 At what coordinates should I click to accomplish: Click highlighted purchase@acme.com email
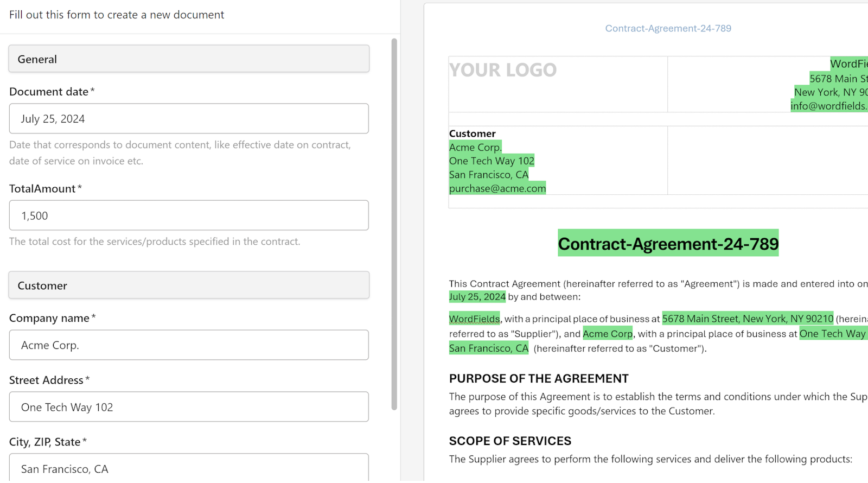[497, 188]
